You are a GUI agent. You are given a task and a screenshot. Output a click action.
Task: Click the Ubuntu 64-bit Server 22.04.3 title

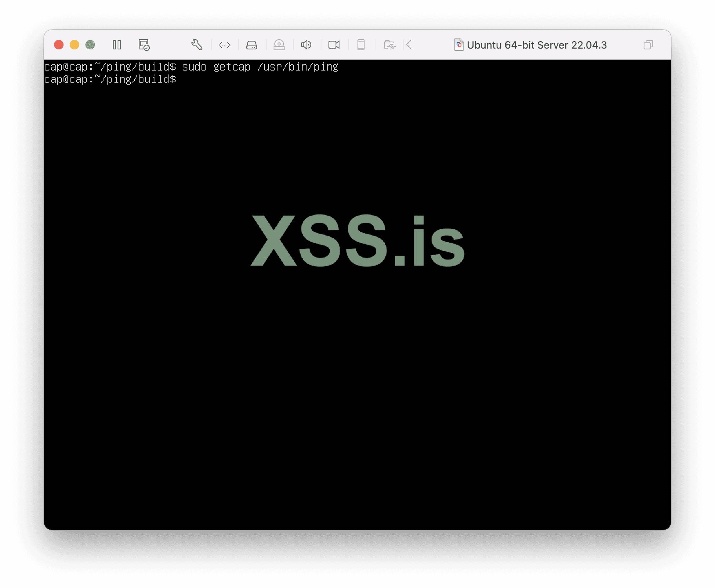click(537, 45)
